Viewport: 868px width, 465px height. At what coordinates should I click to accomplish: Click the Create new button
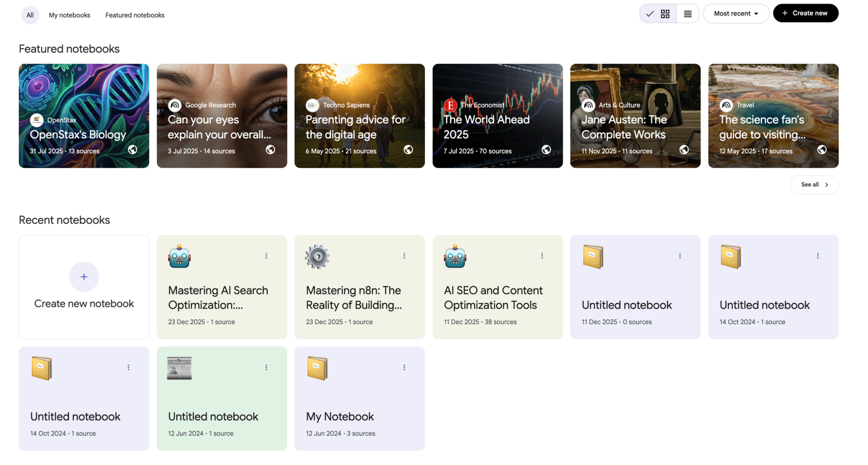tap(806, 13)
